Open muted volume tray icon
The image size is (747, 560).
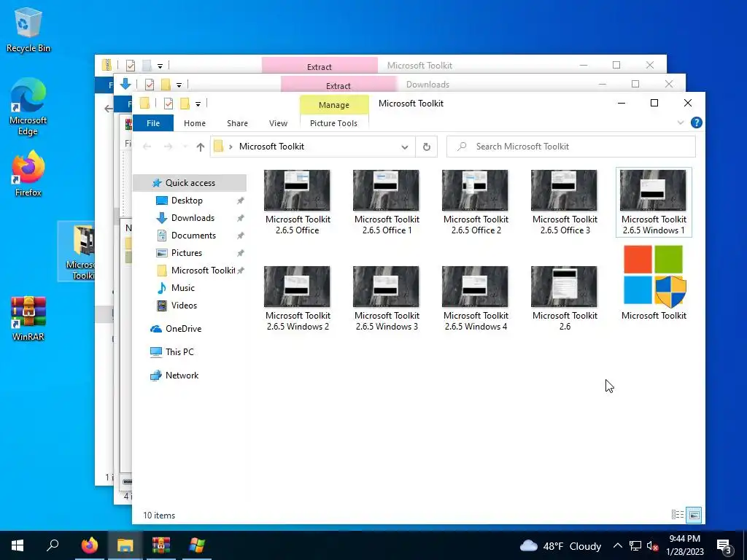point(652,545)
